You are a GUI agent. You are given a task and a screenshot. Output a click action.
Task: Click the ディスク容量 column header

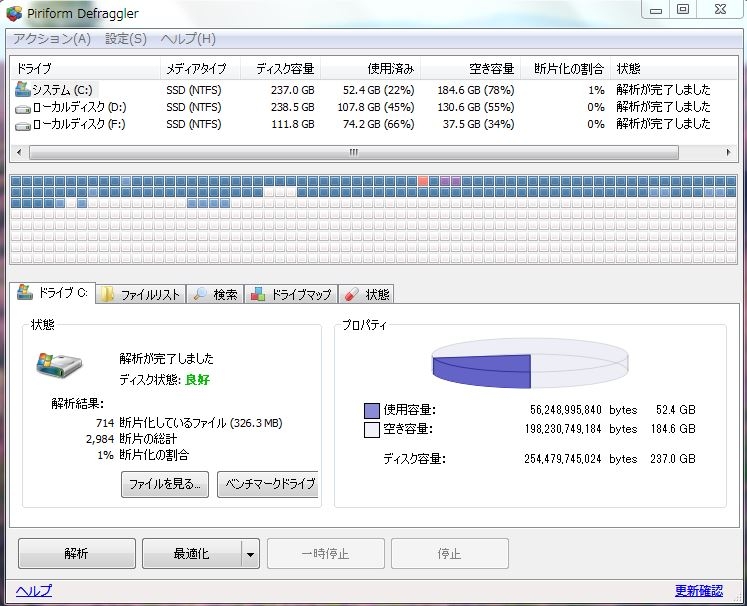pos(281,69)
